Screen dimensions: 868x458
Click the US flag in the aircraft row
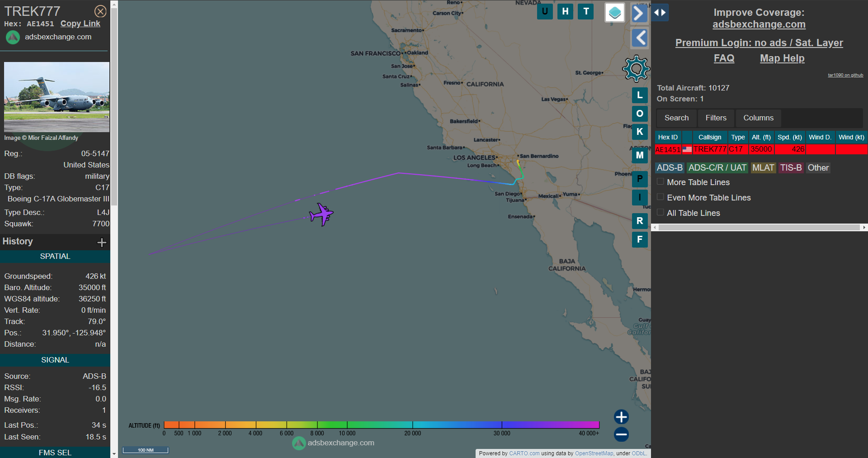coord(687,149)
